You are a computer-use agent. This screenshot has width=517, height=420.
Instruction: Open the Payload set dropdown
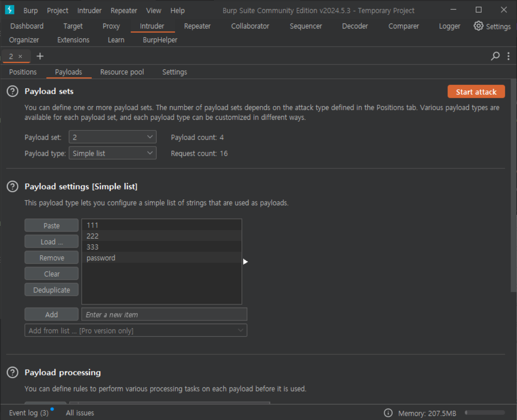click(x=112, y=137)
